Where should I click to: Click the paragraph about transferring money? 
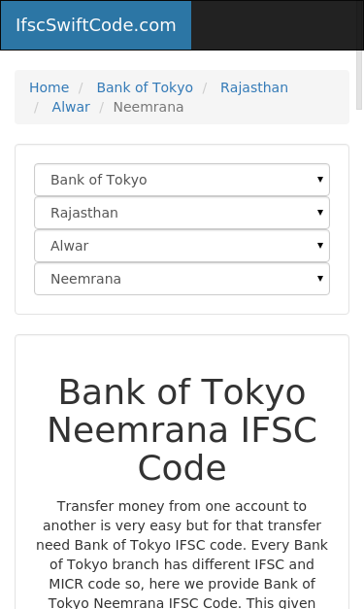(x=182, y=555)
